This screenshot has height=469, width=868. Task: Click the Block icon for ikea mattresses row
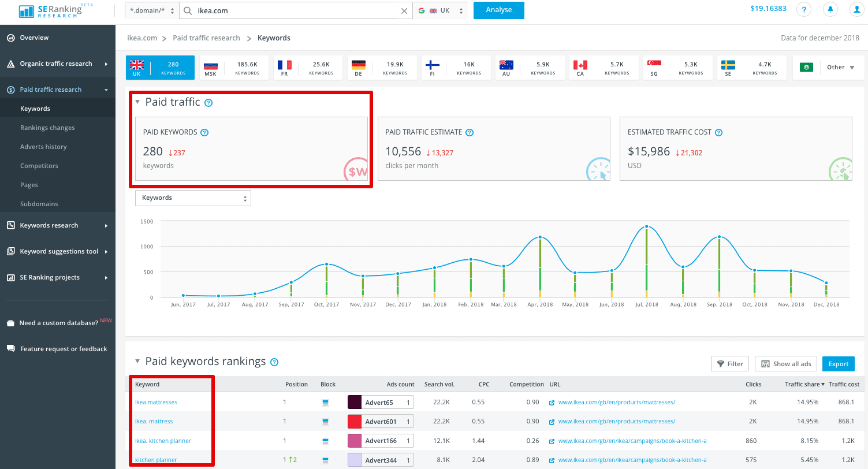coord(325,403)
